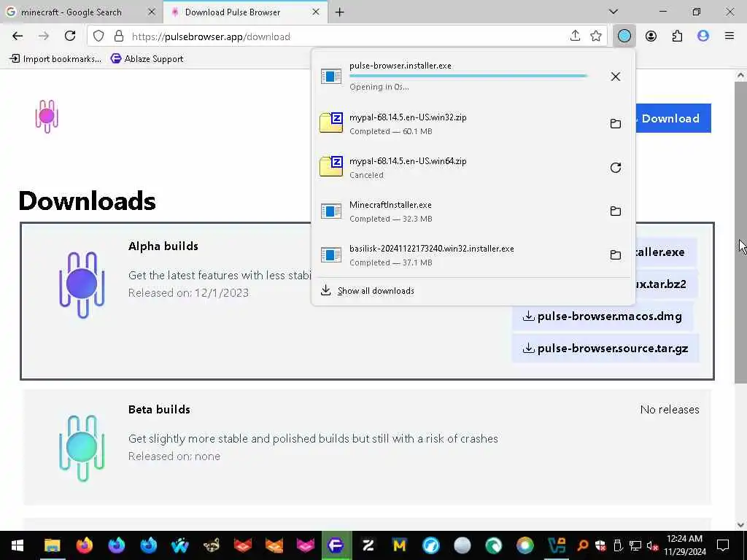Viewport: 747px width, 560px height.
Task: Click the scrollbar down arrow
Action: click(740, 525)
